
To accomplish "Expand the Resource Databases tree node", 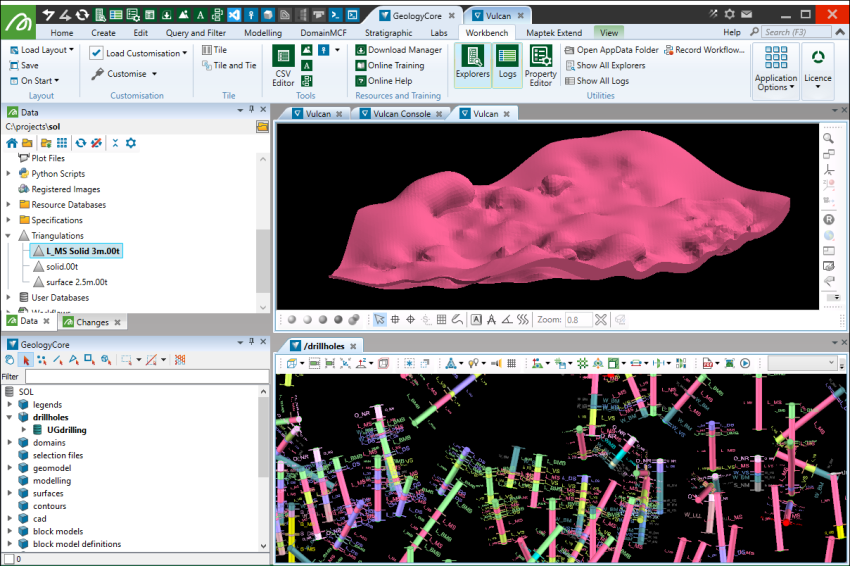I will coord(9,205).
